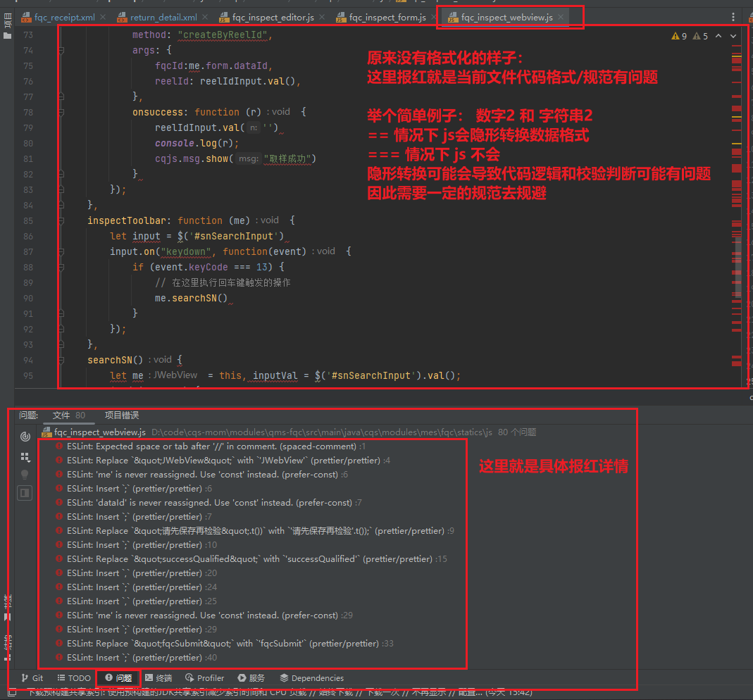Click the rerun inspection icon in problems panel
This screenshot has width=753, height=700.
tap(25, 437)
